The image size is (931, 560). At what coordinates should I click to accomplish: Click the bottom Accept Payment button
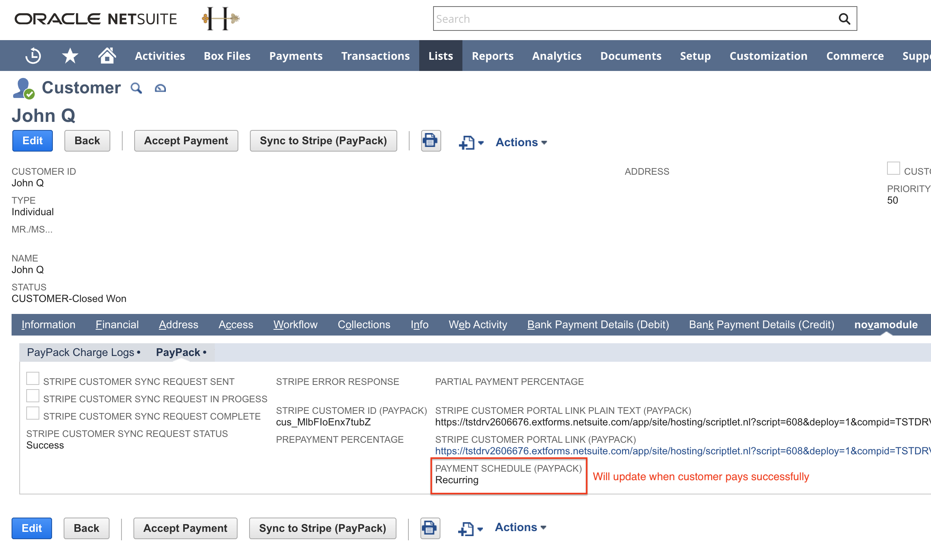185,528
